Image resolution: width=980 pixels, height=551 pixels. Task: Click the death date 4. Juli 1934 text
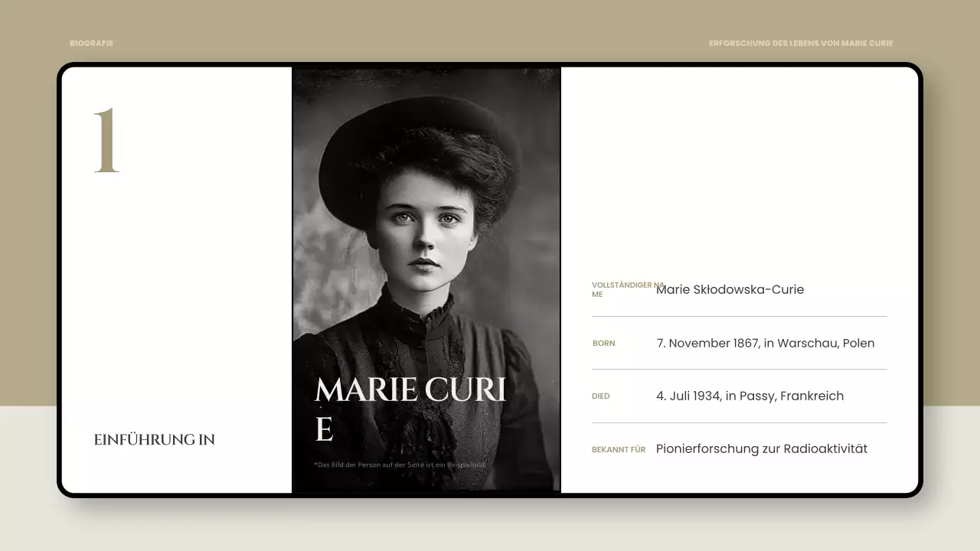[750, 396]
